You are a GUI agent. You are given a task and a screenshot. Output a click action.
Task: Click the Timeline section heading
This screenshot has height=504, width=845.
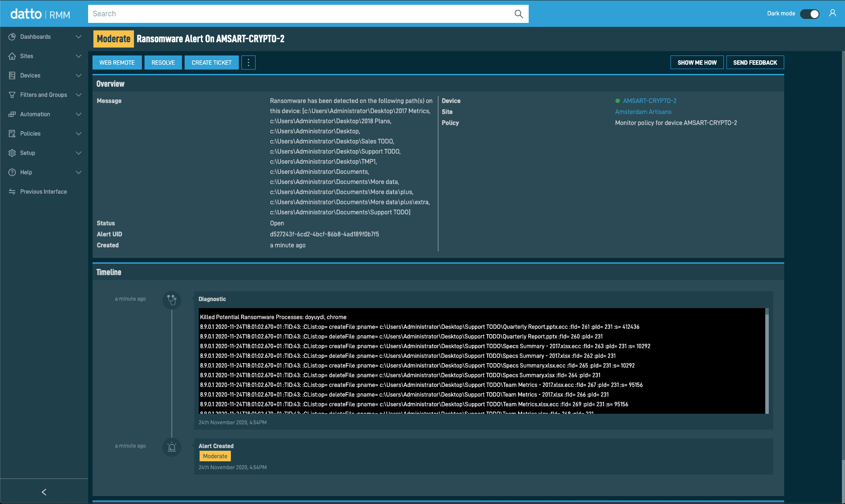[109, 272]
